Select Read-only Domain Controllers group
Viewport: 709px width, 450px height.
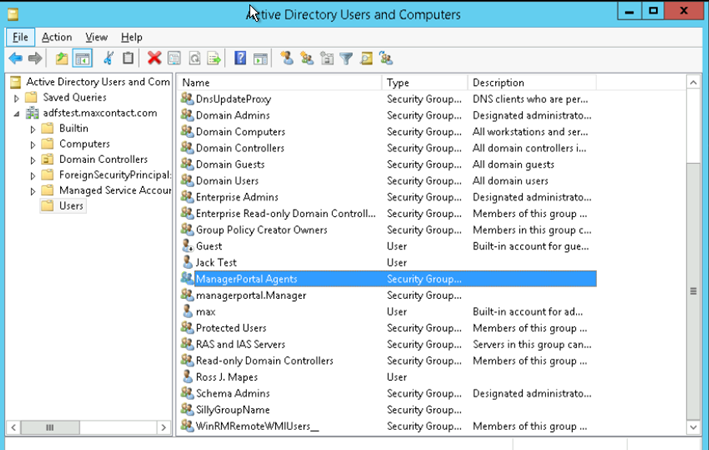pyautogui.click(x=388, y=360)
